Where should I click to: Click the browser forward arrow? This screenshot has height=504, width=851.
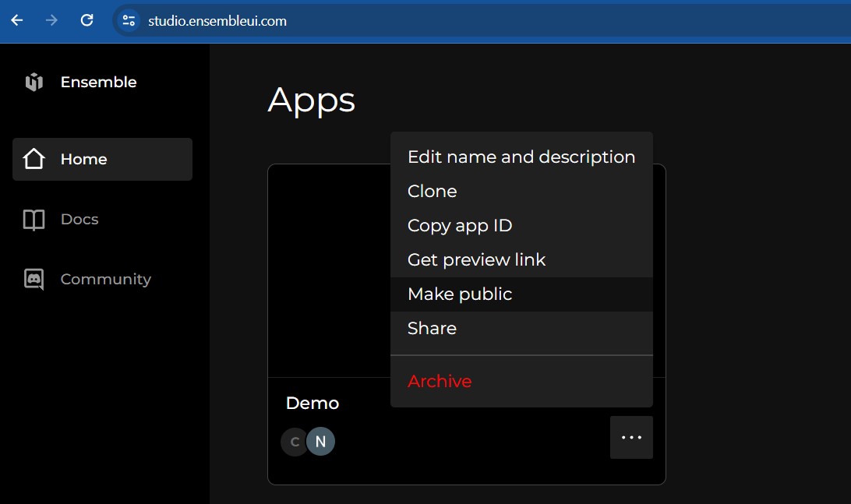click(x=51, y=21)
